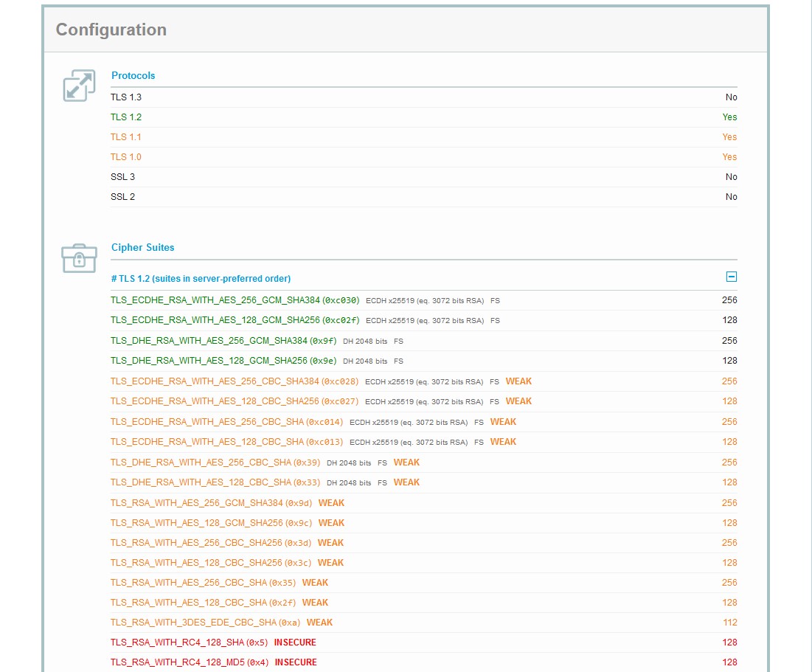Select the TLS 1.3 protocol label
This screenshot has width=812, height=672.
pyautogui.click(x=126, y=97)
